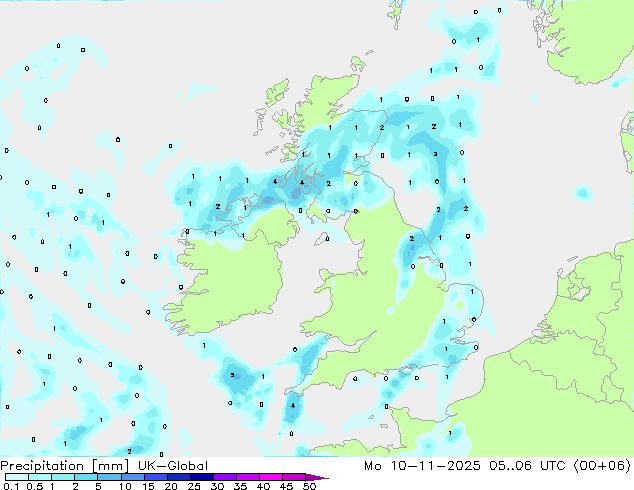Click the 'Precipitation [mm]' title text
Image resolution: width=634 pixels, height=490 pixels.
65,466
